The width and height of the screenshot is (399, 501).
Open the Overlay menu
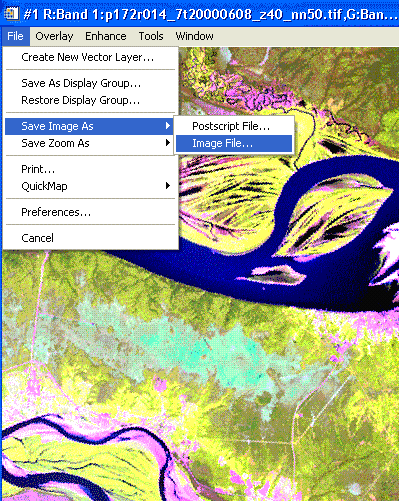pos(54,36)
